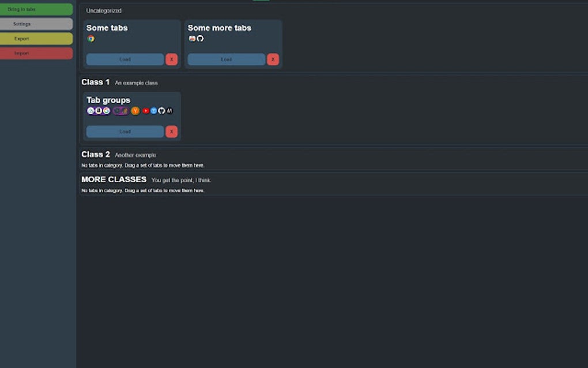Click the GitHub icon inside Tab groups
The height and width of the screenshot is (368, 588).
[161, 111]
